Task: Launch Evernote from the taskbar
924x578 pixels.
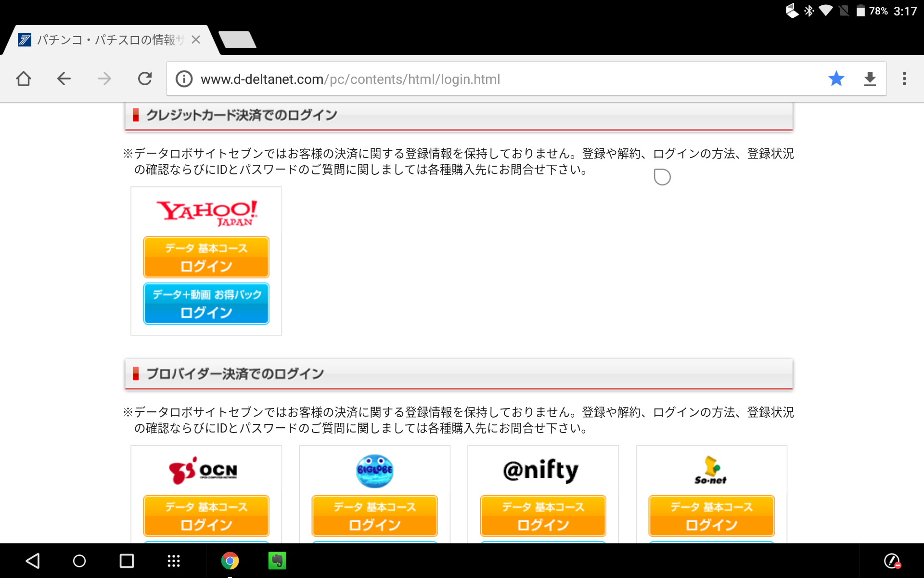Action: [x=277, y=561]
